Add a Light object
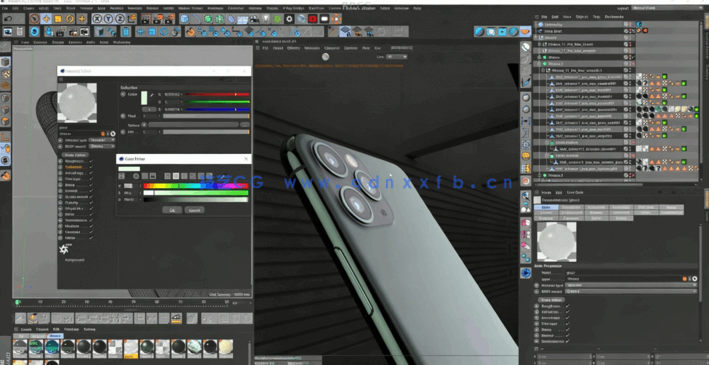The image size is (709, 365). click(x=266, y=19)
